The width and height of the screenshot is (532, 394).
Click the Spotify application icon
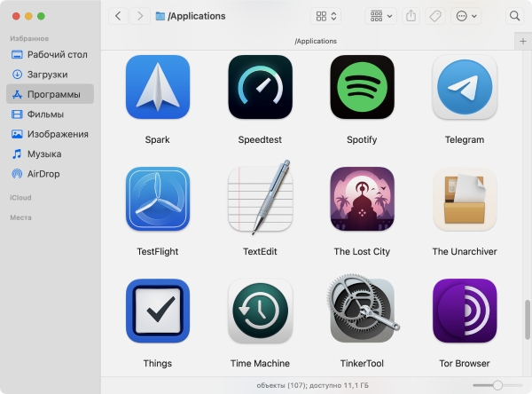click(x=362, y=87)
